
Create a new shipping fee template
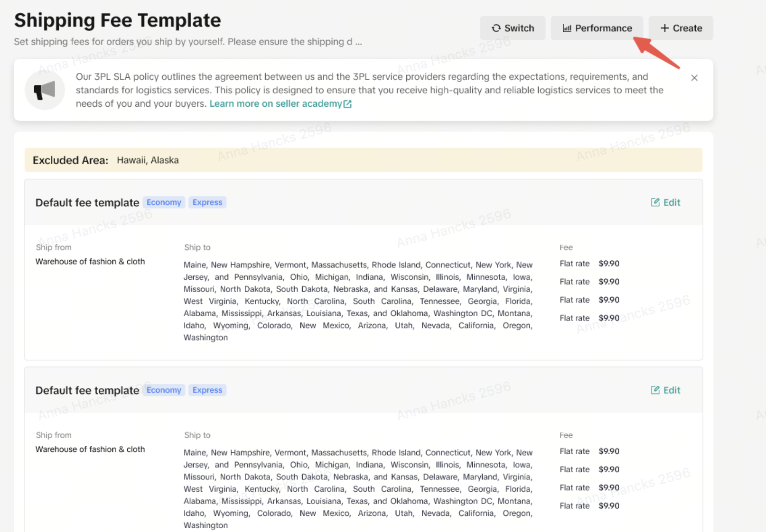(681, 28)
